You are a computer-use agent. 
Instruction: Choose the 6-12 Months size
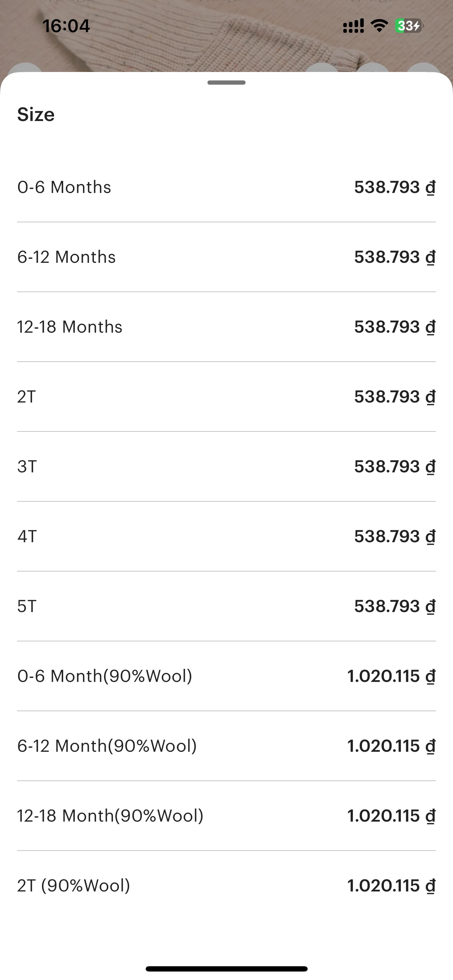[226, 257]
